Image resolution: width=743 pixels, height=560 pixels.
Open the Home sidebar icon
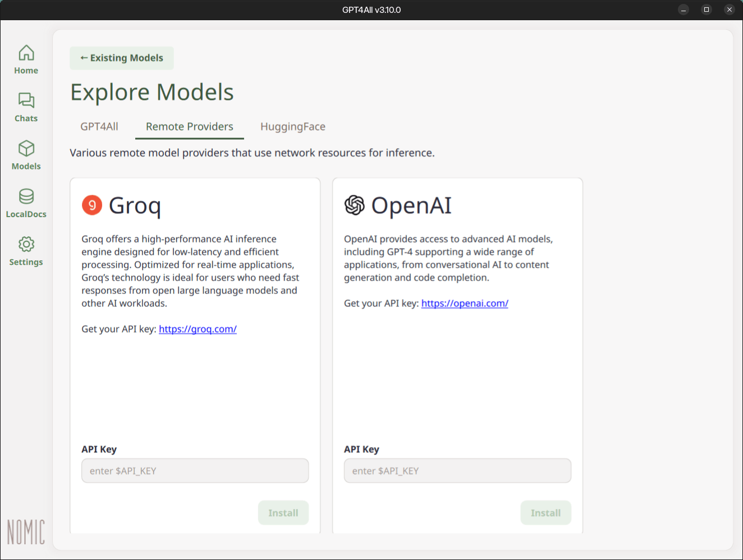click(x=26, y=53)
